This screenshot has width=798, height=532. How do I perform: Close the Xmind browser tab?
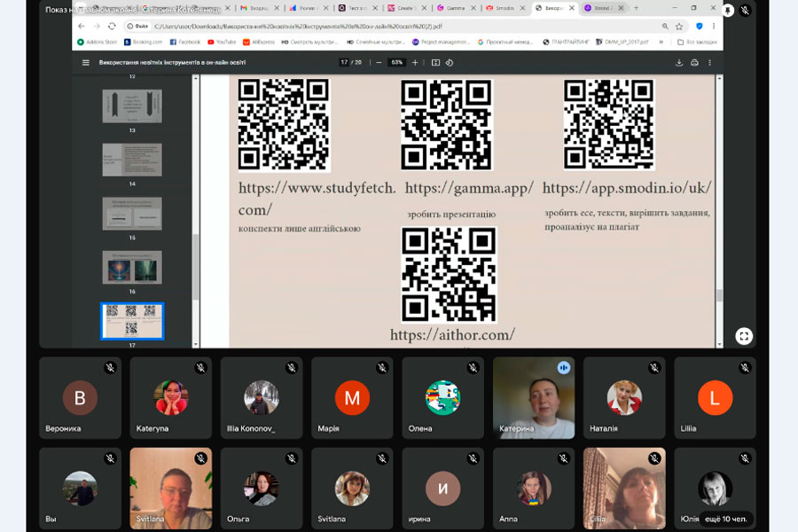(x=621, y=8)
